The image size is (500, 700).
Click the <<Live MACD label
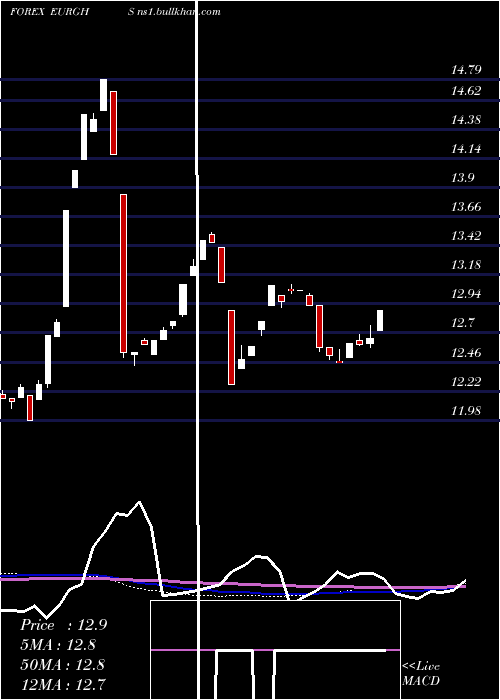click(421, 673)
